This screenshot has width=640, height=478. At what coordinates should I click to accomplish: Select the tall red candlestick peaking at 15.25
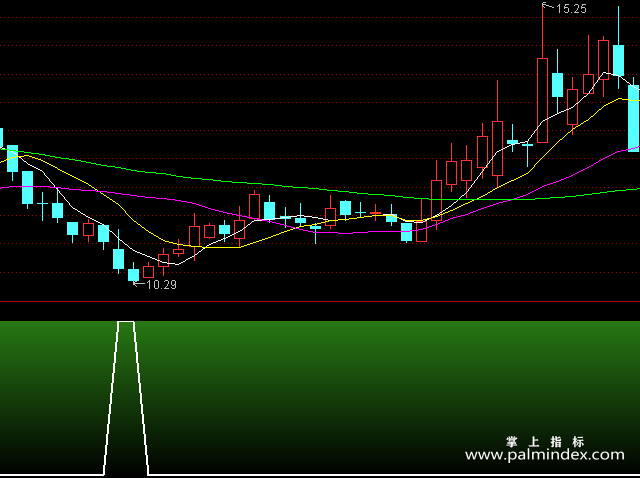pyautogui.click(x=542, y=73)
